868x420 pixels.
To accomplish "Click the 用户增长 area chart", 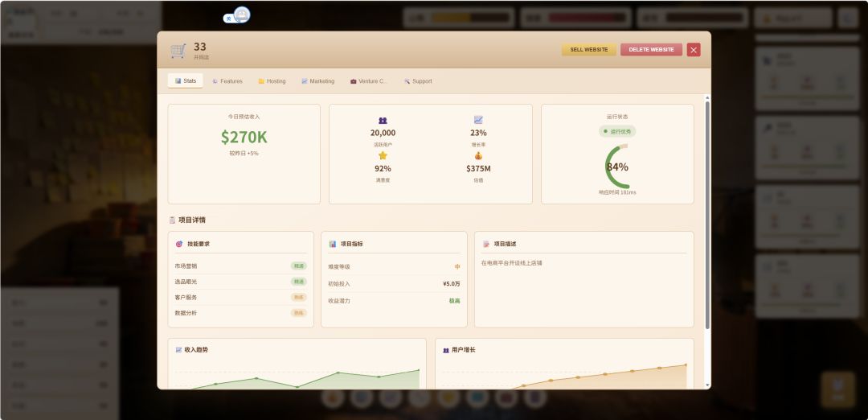I will [x=564, y=377].
